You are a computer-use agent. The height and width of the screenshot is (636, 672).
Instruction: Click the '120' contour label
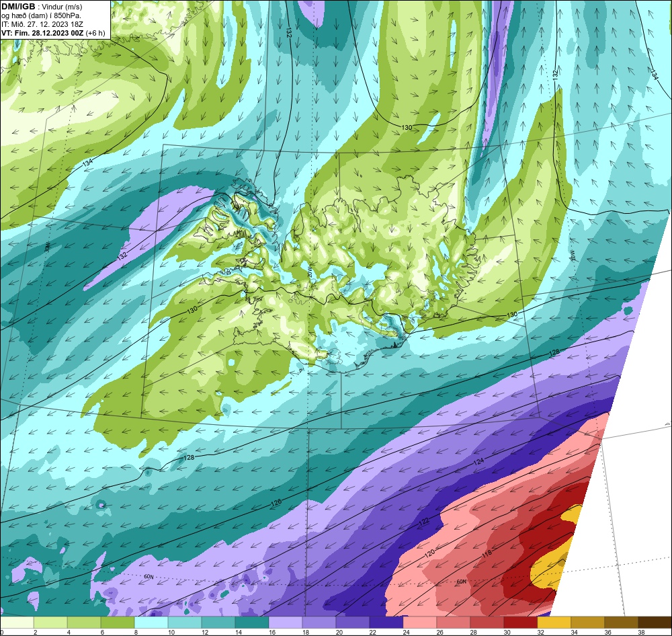coord(429,553)
